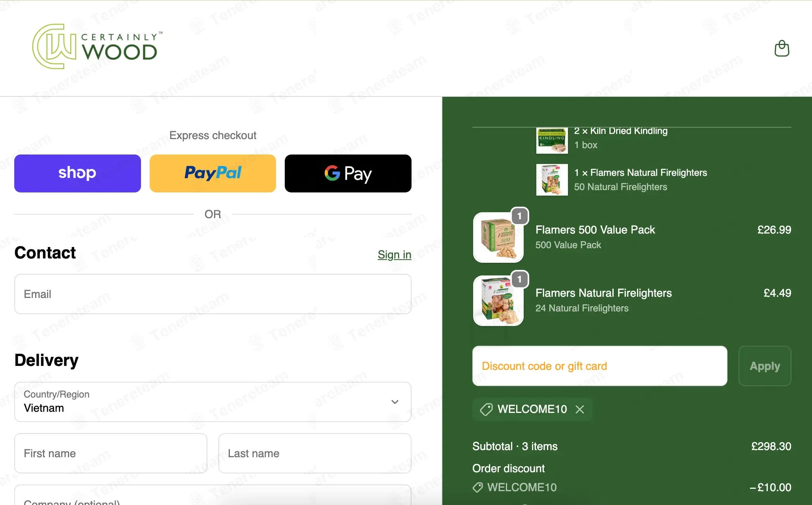
Task: Select Google Pay express checkout
Action: pos(348,173)
